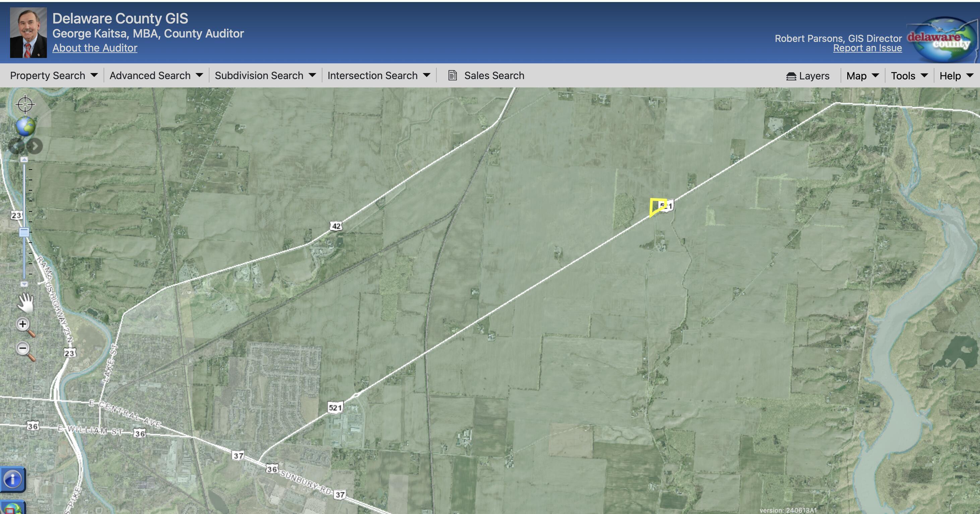Screen dimensions: 980x514
Task: Expand the Advanced Search dropdown
Action: point(157,75)
